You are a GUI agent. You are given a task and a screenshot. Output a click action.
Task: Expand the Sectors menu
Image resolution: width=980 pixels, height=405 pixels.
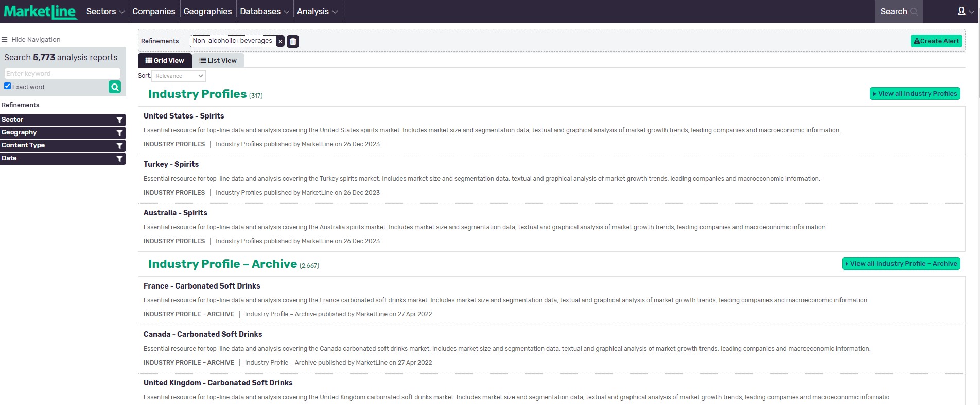tap(105, 11)
